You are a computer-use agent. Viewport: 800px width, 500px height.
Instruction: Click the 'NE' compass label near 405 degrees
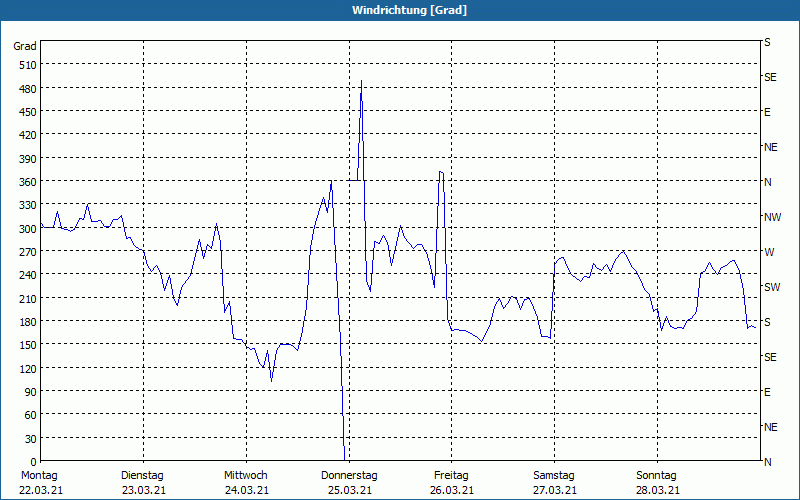click(x=771, y=147)
